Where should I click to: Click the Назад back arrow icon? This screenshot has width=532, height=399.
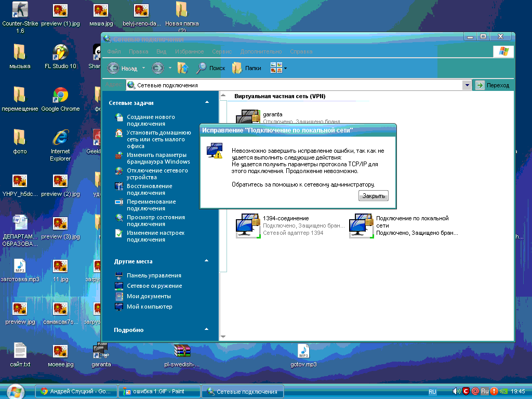pos(114,68)
